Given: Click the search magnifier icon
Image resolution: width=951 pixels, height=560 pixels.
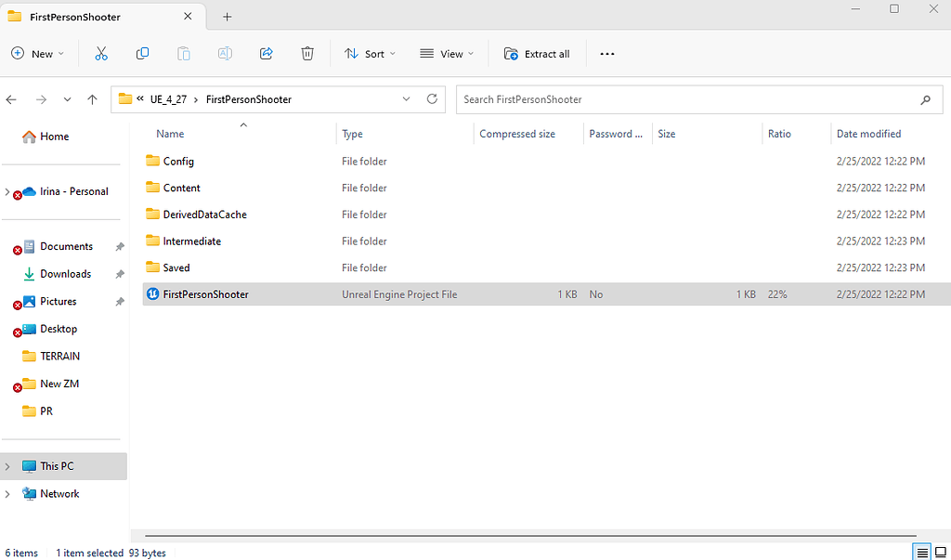Looking at the screenshot, I should coord(925,99).
